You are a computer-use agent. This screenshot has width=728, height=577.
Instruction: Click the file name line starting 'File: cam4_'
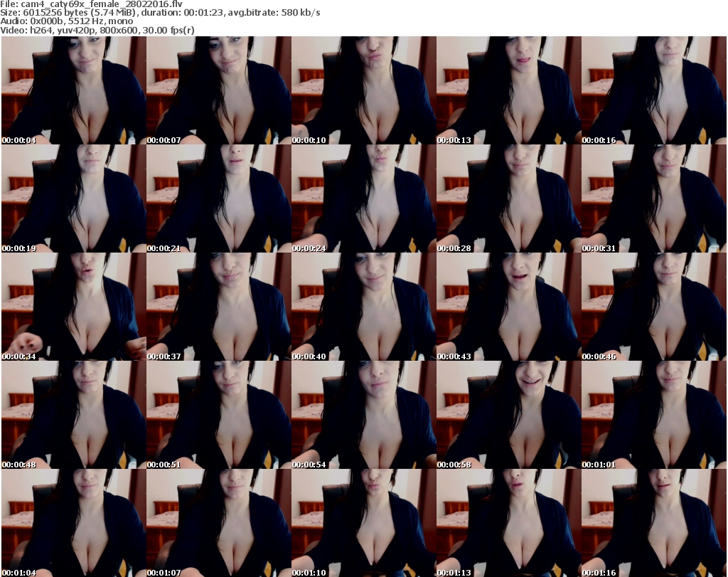point(92,4)
